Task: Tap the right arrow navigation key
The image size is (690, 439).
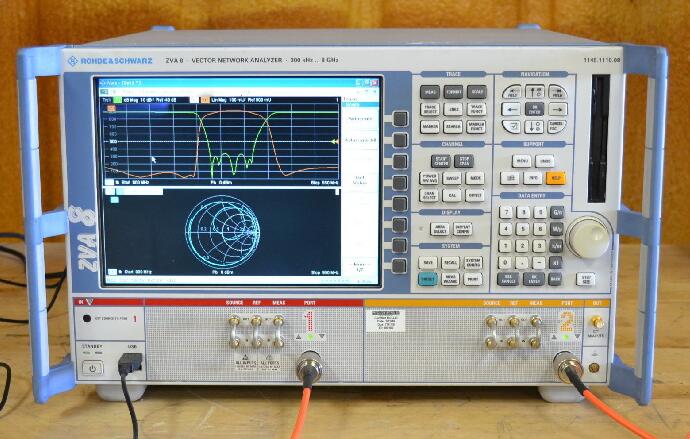Action: point(558,109)
